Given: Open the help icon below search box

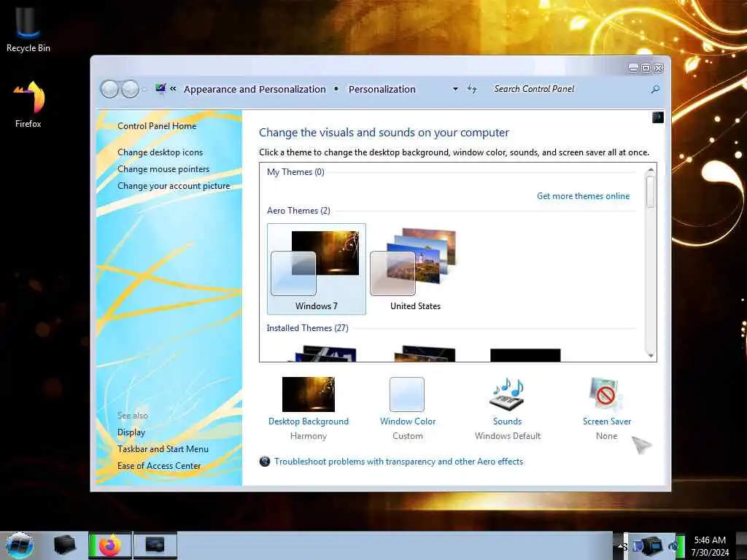Looking at the screenshot, I should click(x=657, y=117).
